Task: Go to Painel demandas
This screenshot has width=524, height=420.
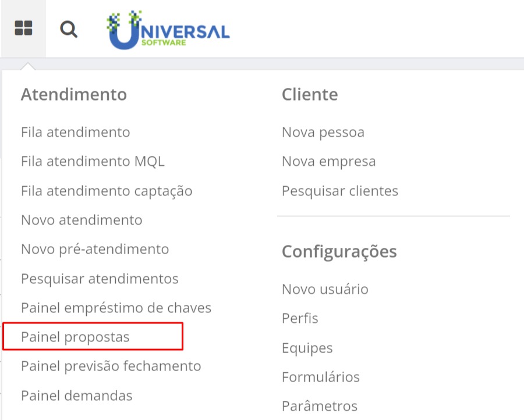Action: click(76, 396)
